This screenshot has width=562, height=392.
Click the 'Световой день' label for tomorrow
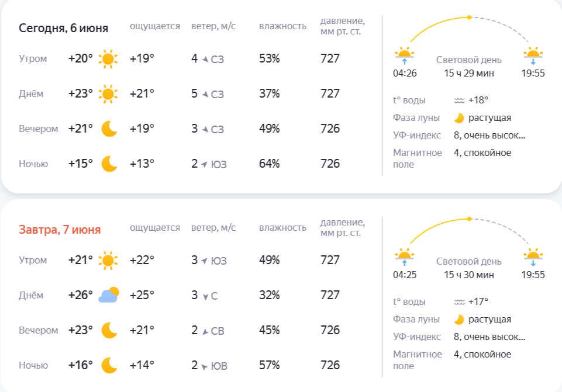[469, 261]
